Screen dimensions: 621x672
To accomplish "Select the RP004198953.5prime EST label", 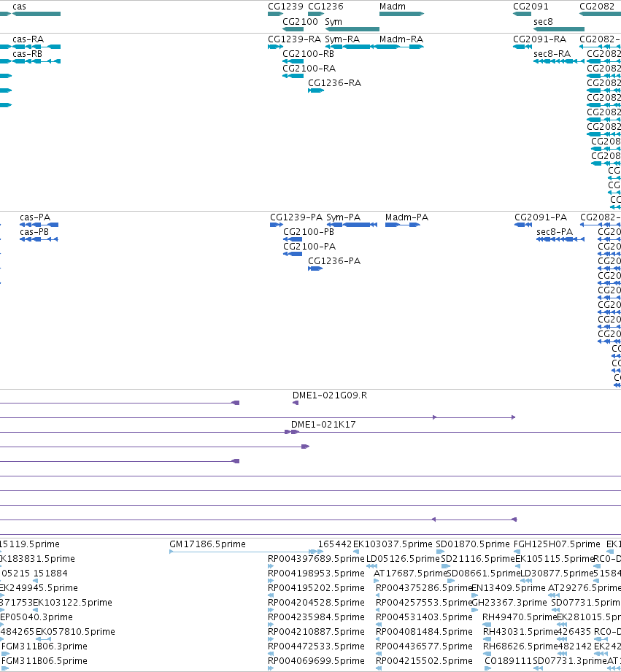I will 316,573.
